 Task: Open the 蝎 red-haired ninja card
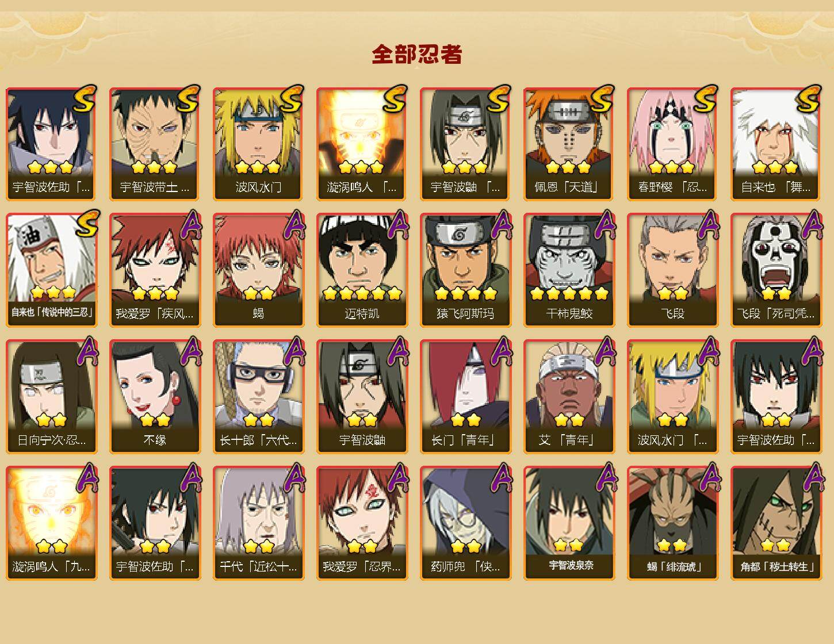[x=258, y=270]
